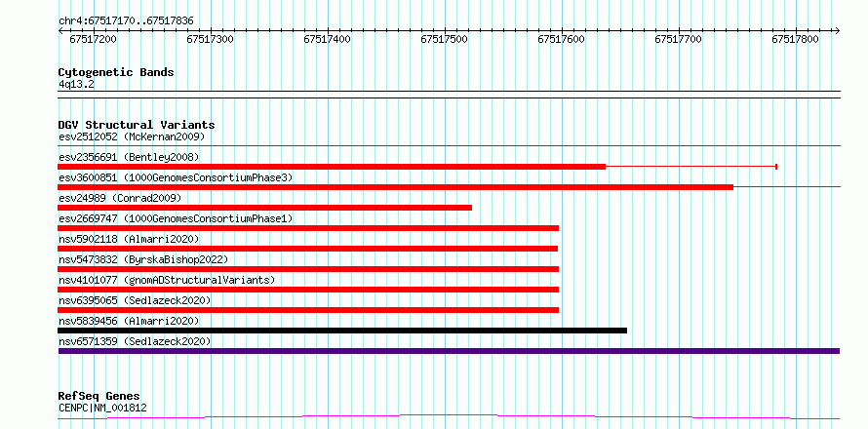This screenshot has width=868, height=429.
Task: Click ruler tick label 67517800
Action: [x=795, y=39]
